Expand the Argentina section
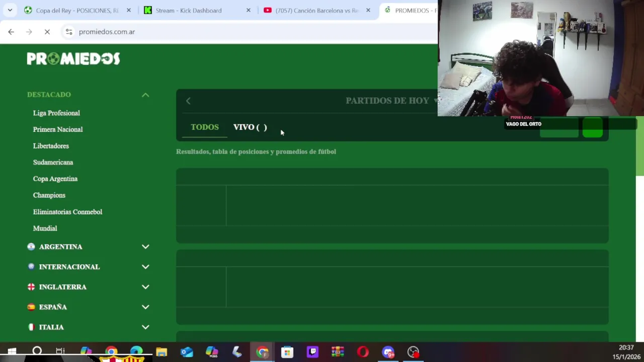Image resolution: width=644 pixels, height=362 pixels. [145, 247]
